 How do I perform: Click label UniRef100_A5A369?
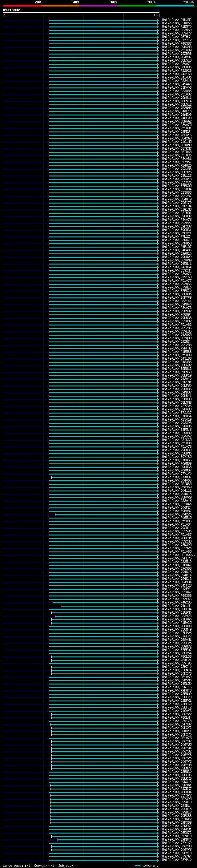pyautogui.click(x=176, y=487)
